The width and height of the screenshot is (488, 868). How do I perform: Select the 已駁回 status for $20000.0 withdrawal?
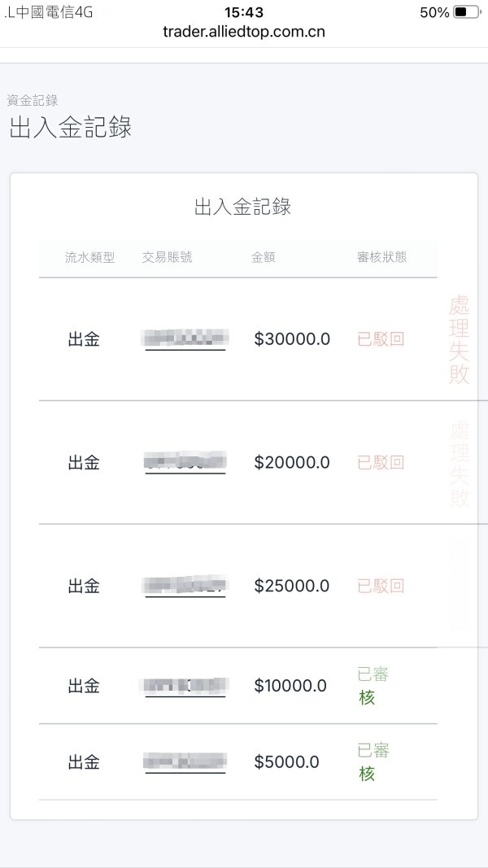click(381, 462)
